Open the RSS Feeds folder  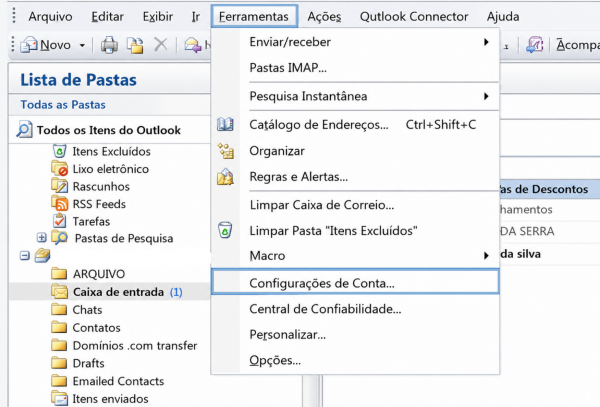pyautogui.click(x=99, y=204)
